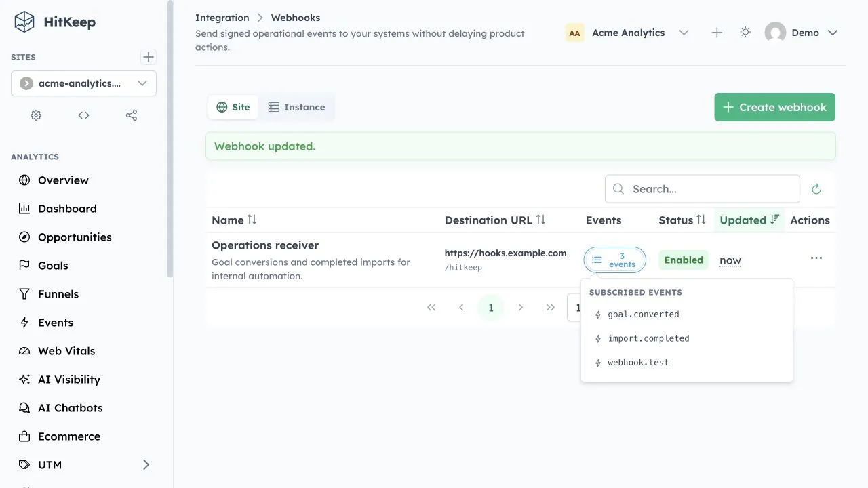Click the Operations receiver webhook name
This screenshot has height=488, width=868.
265,245
